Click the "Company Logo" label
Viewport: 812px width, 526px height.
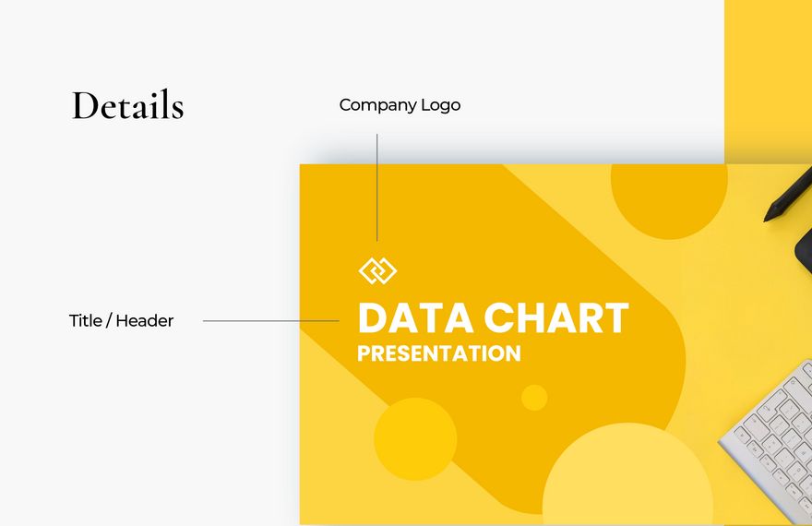point(400,105)
